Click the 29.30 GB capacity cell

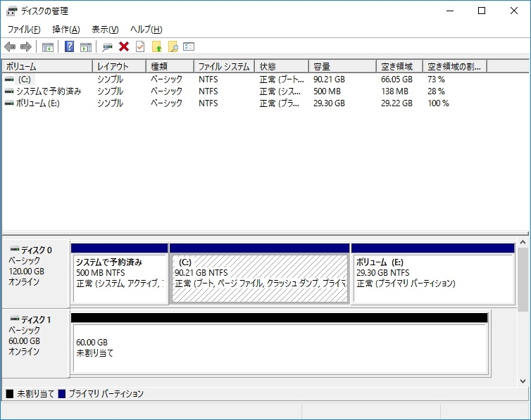(x=329, y=103)
